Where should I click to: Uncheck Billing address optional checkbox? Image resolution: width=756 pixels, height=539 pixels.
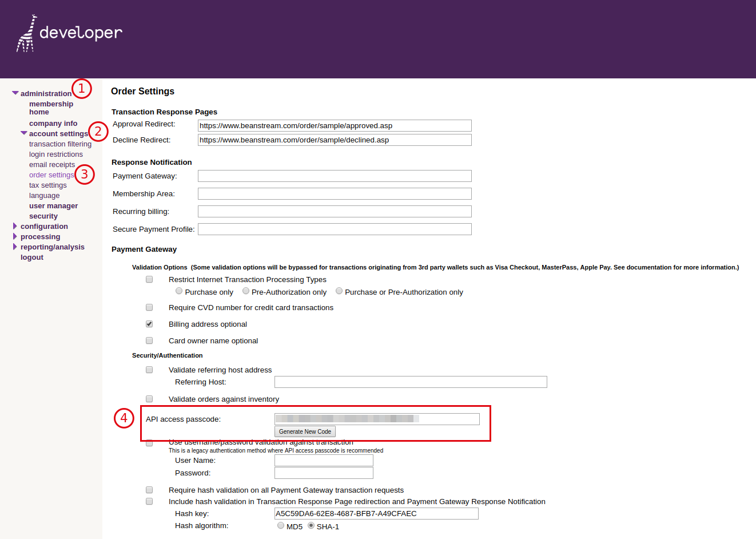[x=149, y=324]
